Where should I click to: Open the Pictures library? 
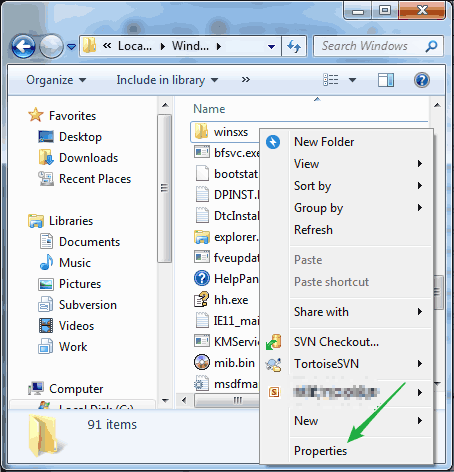tap(69, 284)
